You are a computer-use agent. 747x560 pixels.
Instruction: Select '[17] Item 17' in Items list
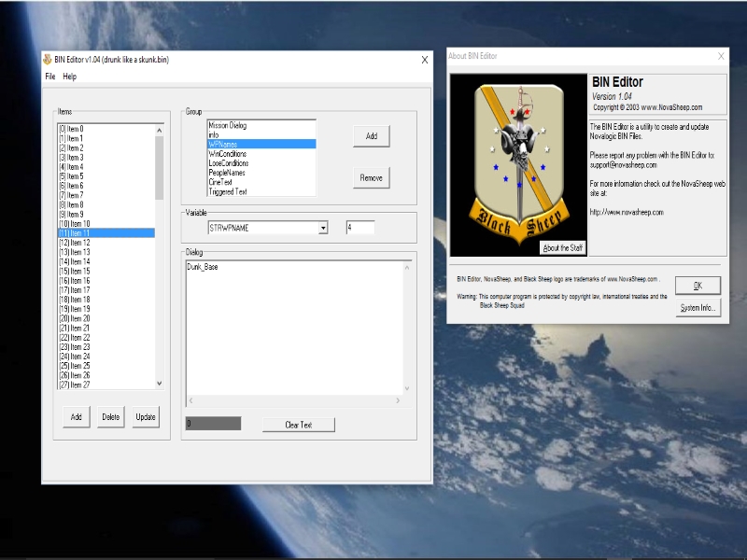106,290
